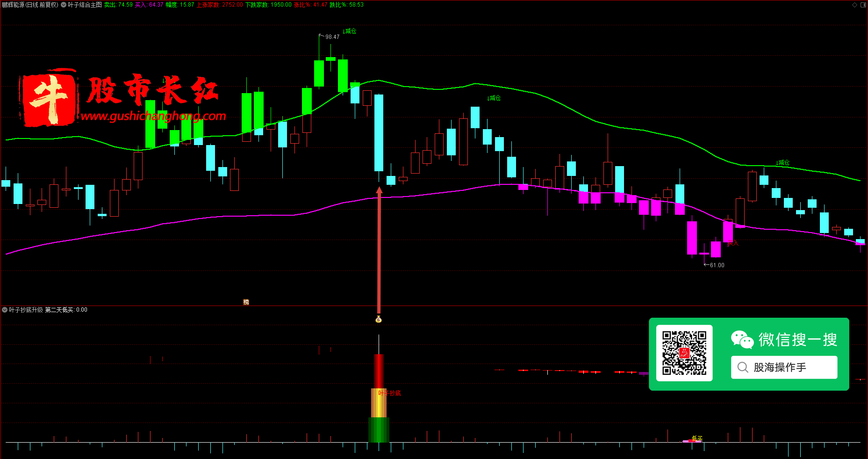Screen dimensions: 868x459
Task: Click the rightmost 减仓 marker
Action: point(783,163)
